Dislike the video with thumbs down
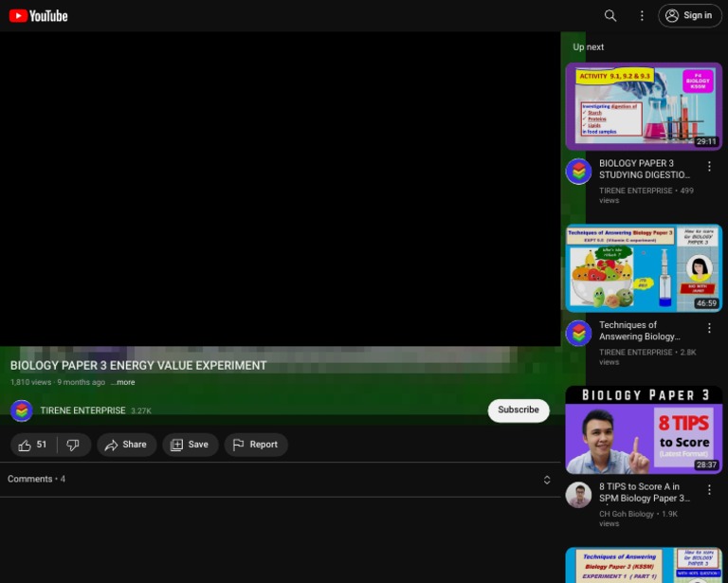 [x=73, y=445]
